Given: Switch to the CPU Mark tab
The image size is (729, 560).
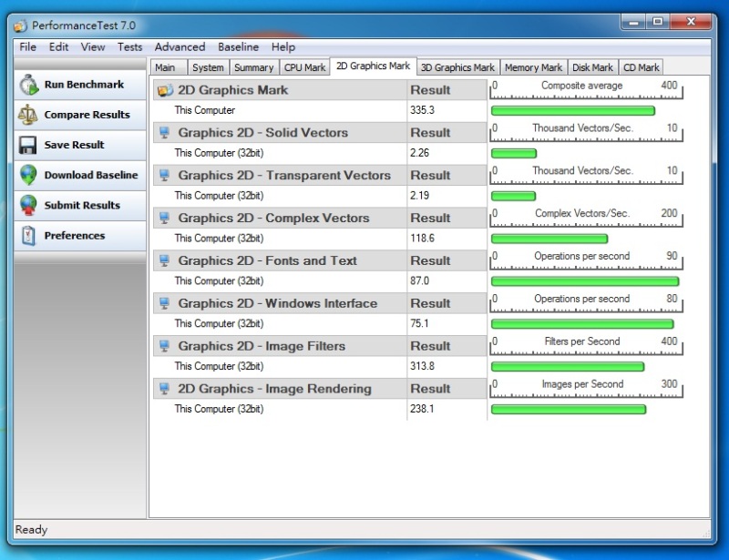Looking at the screenshot, I should [304, 68].
